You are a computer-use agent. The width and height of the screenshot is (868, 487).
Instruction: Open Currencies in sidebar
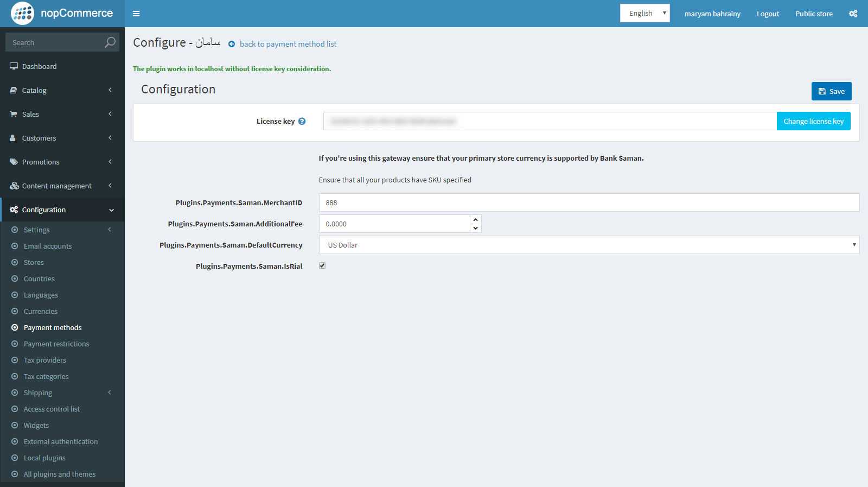tap(41, 311)
